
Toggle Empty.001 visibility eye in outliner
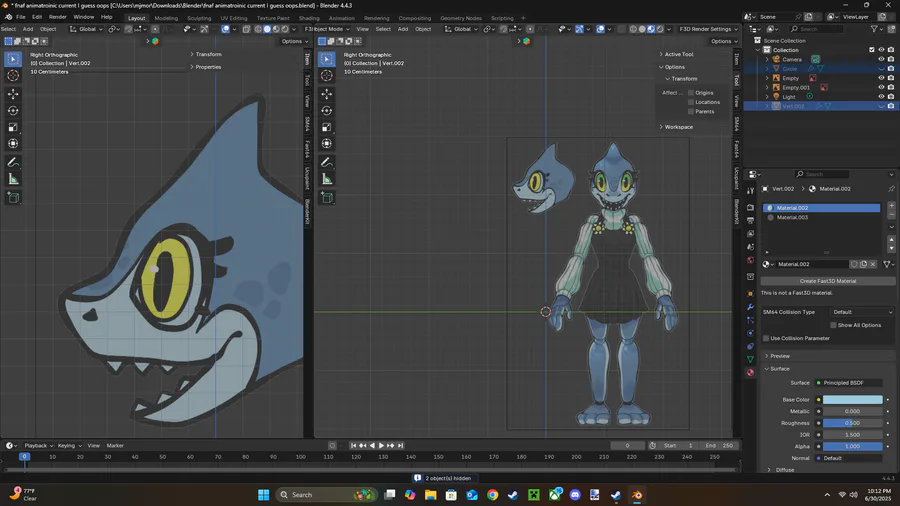(x=881, y=87)
